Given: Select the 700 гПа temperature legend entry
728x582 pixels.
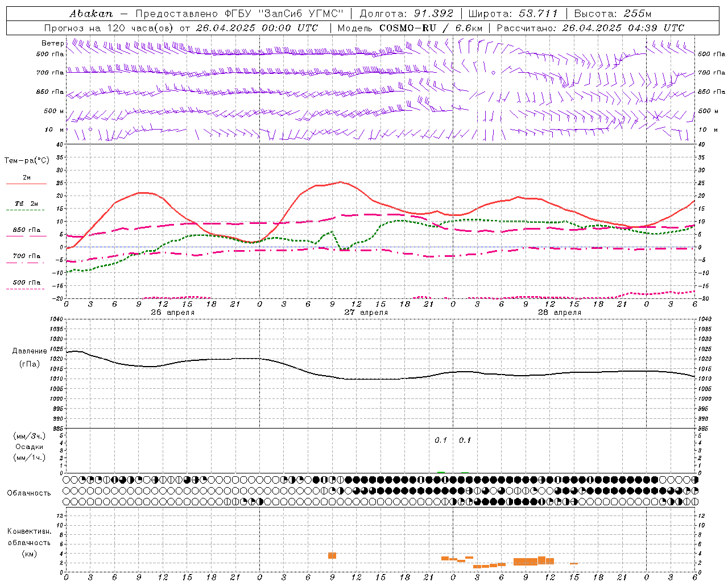Looking at the screenshot, I should (27, 256).
